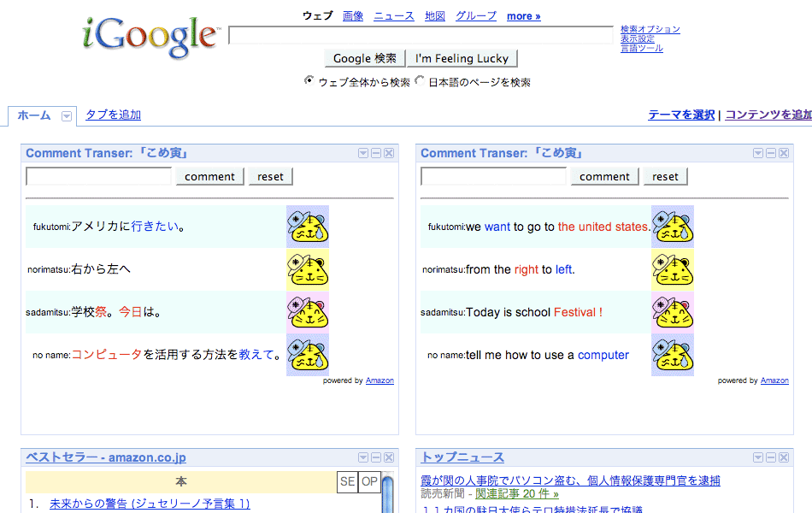Remove the トップニュース gadget
Screen dimensions: 812x513
784,457
